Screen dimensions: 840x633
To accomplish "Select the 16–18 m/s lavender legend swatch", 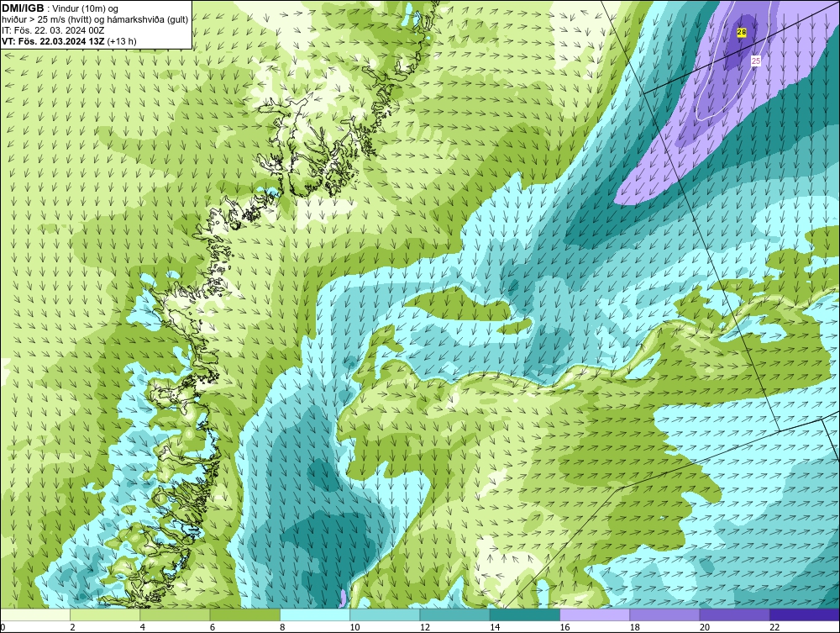I will point(595,615).
